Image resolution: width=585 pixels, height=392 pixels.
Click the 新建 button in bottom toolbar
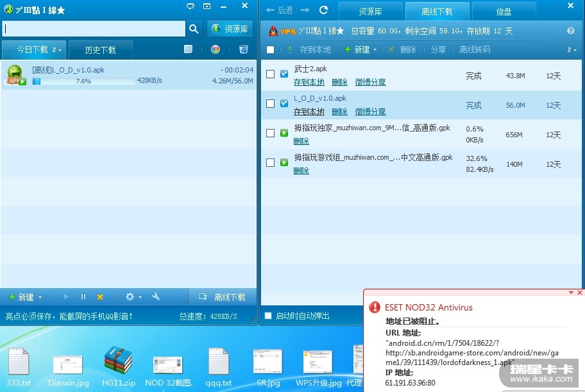click(22, 297)
